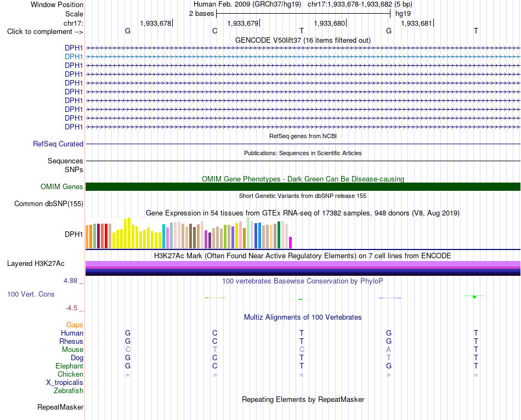The width and height of the screenshot is (521, 420).
Task: Open the RefSeq genes from NCBI title
Action: (303, 136)
